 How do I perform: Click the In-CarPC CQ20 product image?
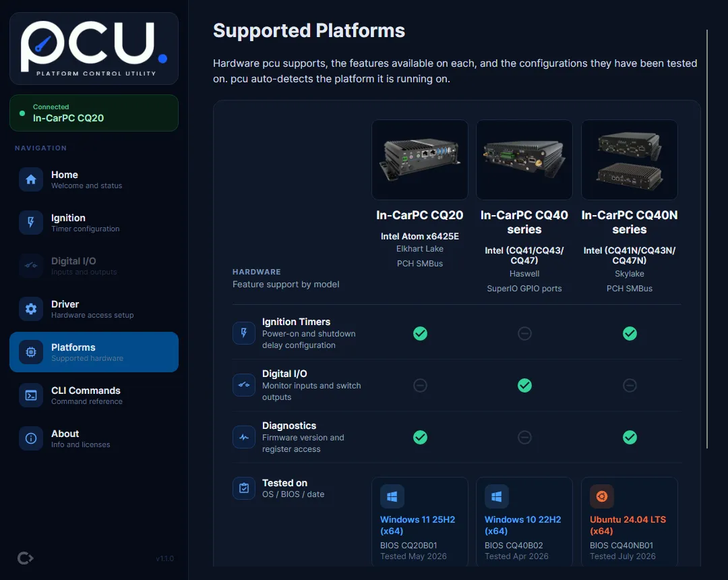pyautogui.click(x=420, y=160)
